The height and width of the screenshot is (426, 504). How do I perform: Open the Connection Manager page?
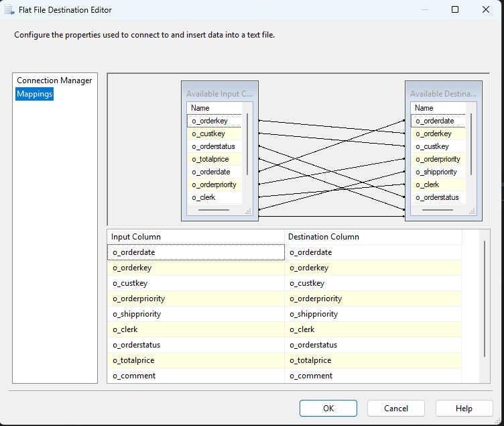(54, 81)
